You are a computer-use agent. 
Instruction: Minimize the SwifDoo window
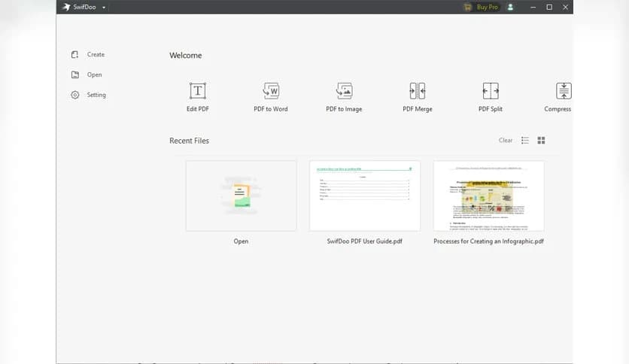point(532,8)
